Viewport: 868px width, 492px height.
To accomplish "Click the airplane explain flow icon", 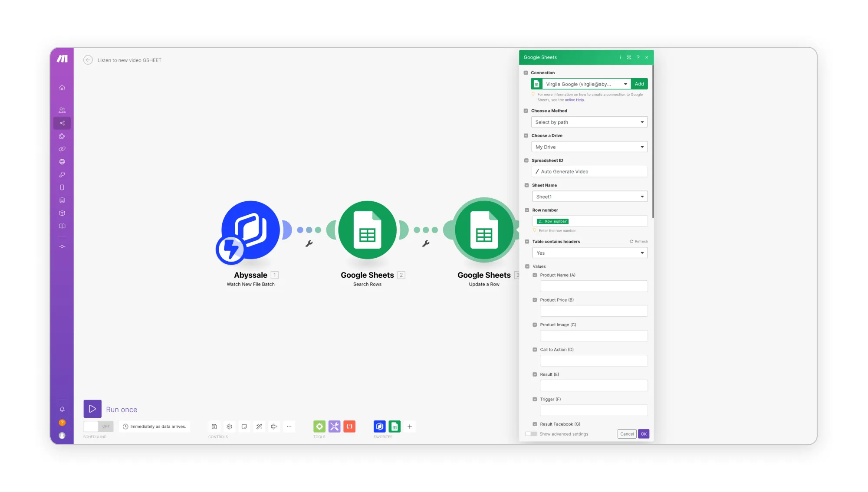I will (274, 426).
